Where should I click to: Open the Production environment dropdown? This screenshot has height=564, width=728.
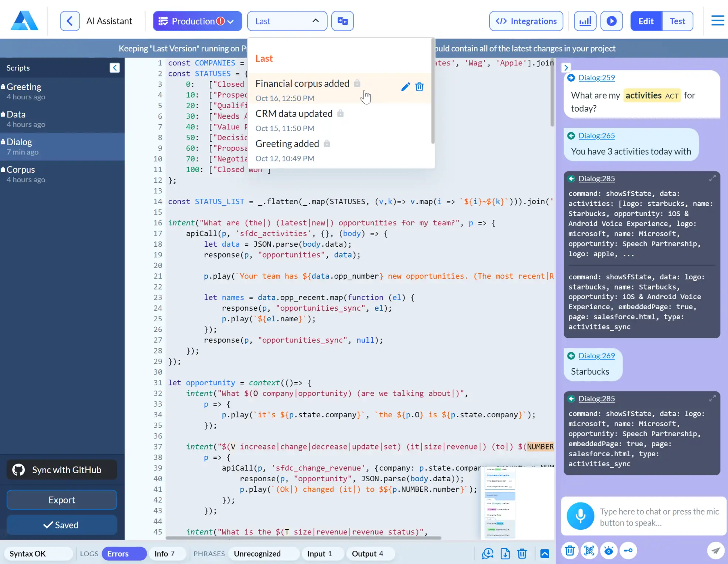tap(197, 21)
